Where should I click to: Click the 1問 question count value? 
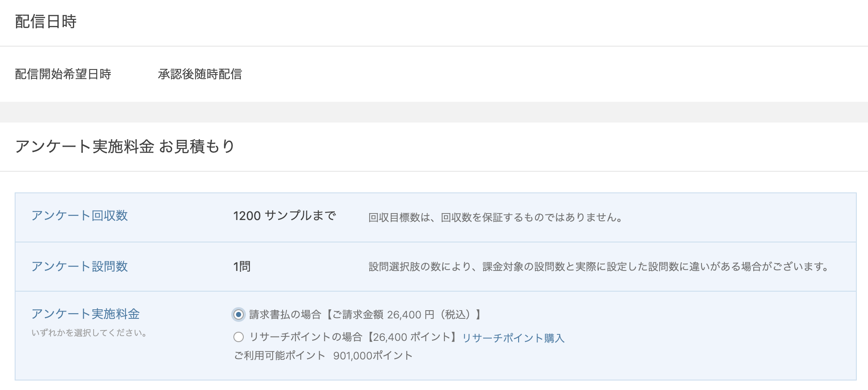pyautogui.click(x=242, y=267)
